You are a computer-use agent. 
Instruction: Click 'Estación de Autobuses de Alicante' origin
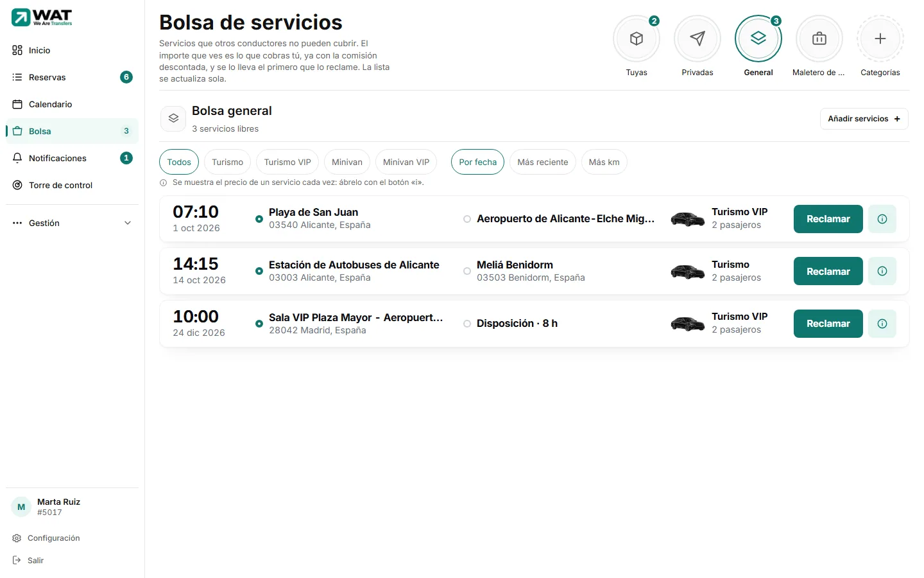coord(354,265)
